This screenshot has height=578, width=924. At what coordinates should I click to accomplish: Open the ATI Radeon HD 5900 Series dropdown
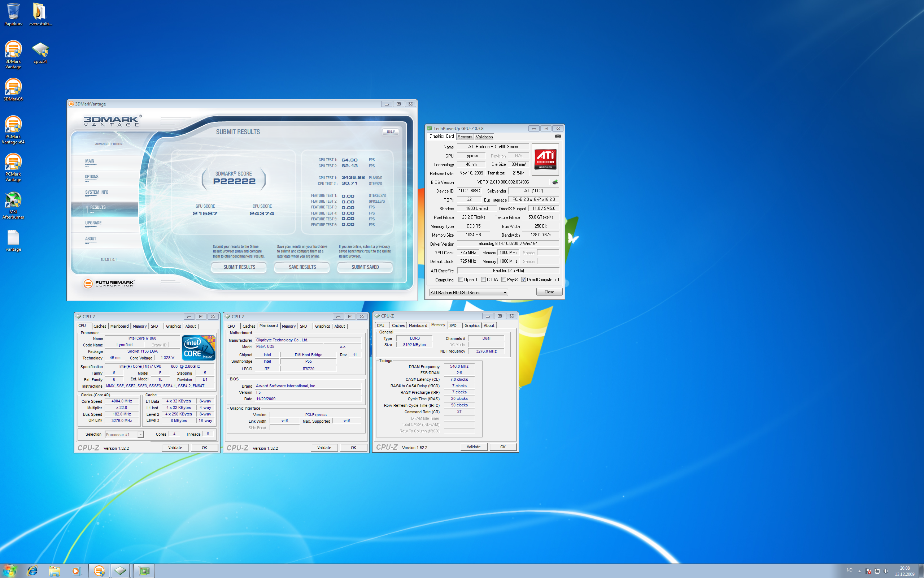point(468,293)
